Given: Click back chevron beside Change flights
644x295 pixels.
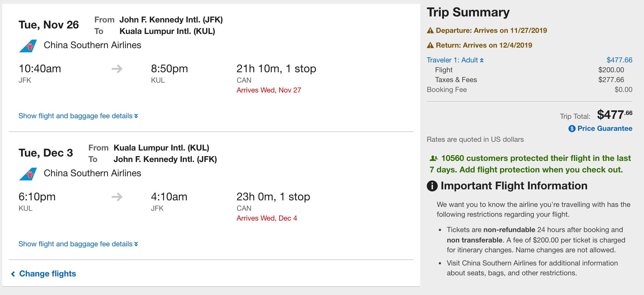Looking at the screenshot, I should [x=13, y=274].
